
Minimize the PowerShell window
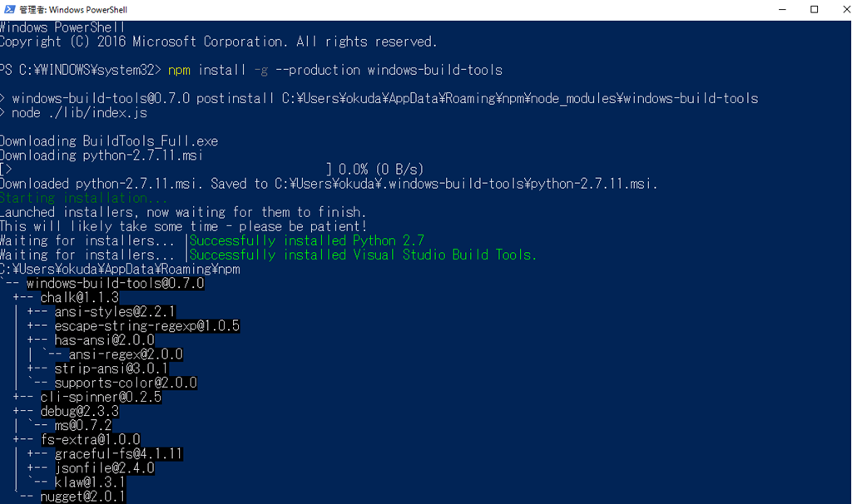click(782, 9)
